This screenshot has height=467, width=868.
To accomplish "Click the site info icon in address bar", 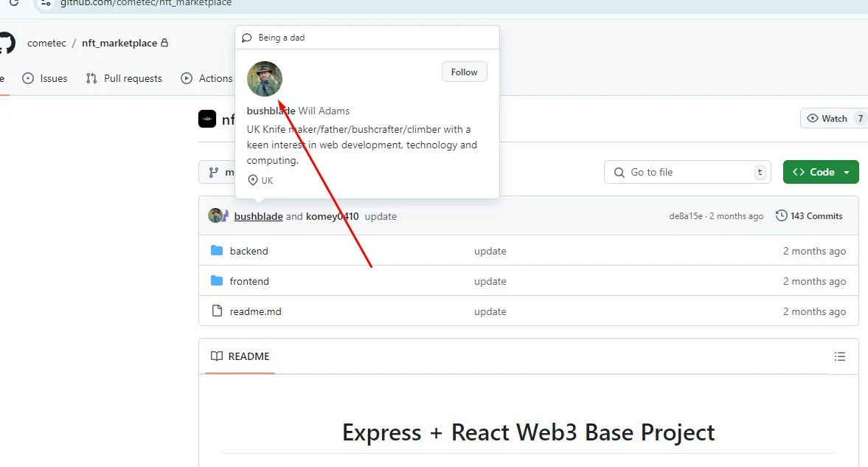I will pos(46,3).
